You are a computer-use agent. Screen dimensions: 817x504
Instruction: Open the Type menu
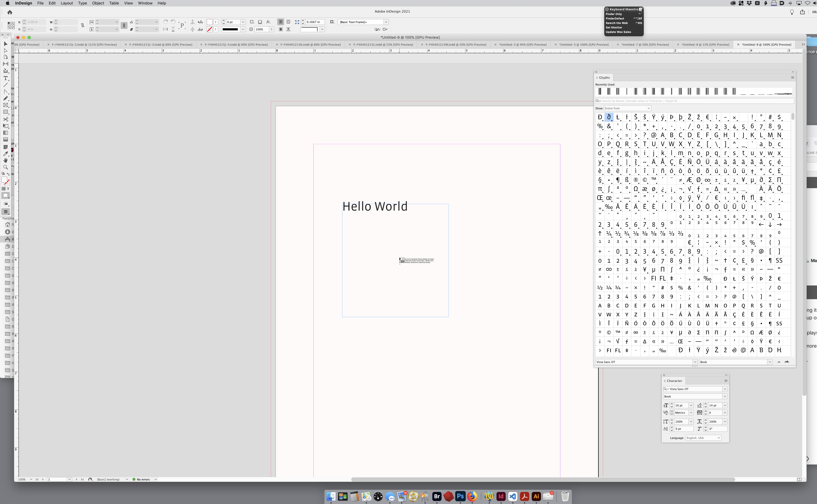pyautogui.click(x=82, y=3)
